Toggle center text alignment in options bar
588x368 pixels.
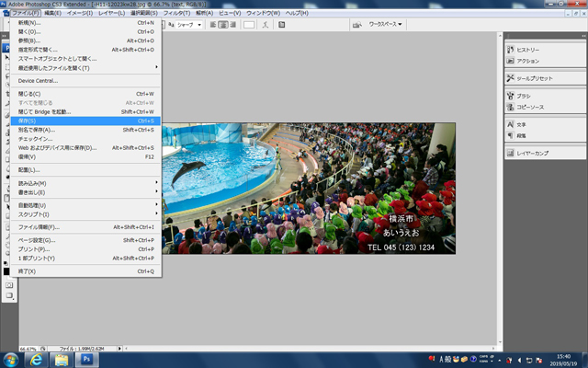tap(223, 25)
